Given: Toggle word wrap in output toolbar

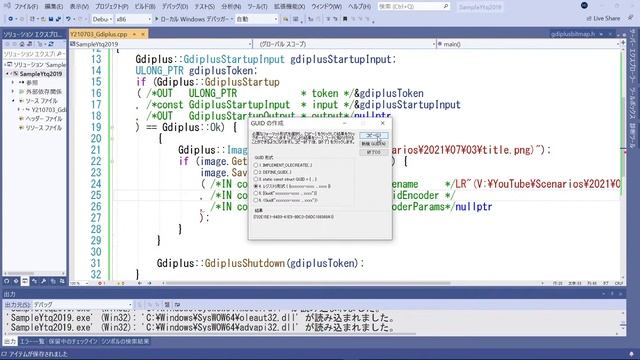Looking at the screenshot, I should coord(177,304).
